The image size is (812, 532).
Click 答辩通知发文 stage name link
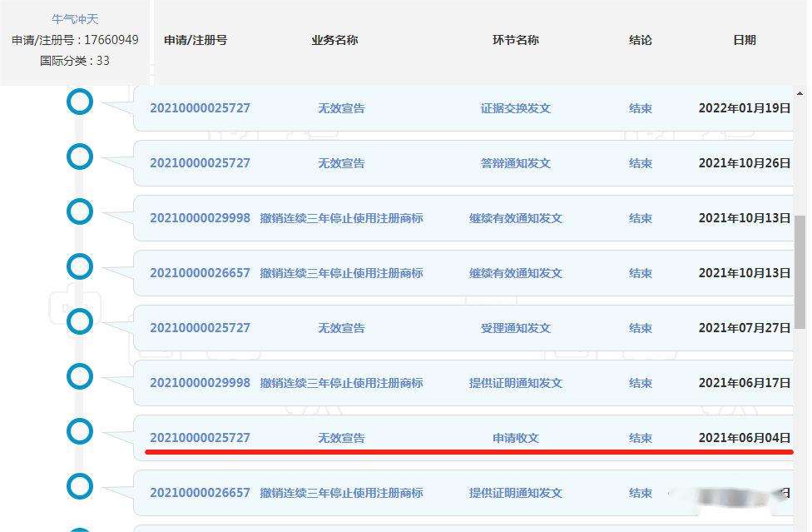515,163
